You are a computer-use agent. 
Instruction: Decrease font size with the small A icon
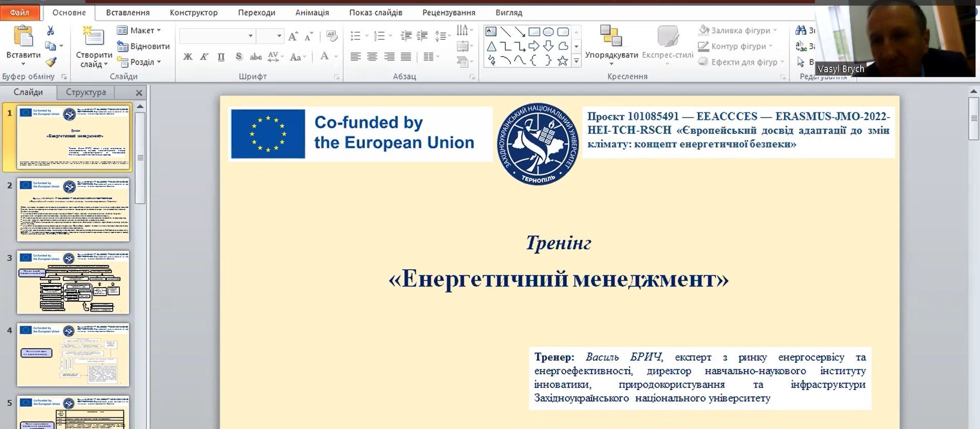308,37
